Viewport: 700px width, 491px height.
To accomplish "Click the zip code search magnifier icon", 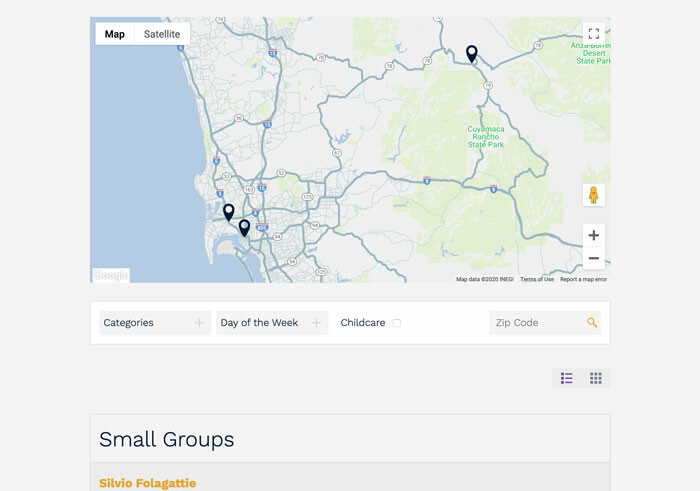I will click(592, 323).
